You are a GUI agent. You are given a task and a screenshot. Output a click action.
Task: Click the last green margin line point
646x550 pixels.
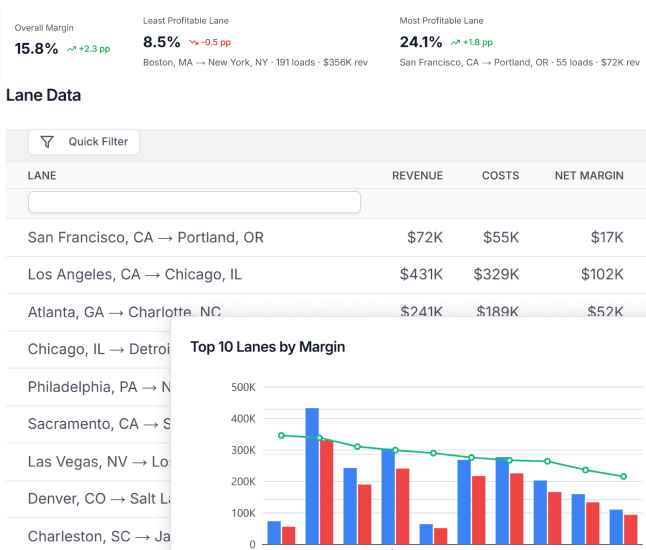623,476
